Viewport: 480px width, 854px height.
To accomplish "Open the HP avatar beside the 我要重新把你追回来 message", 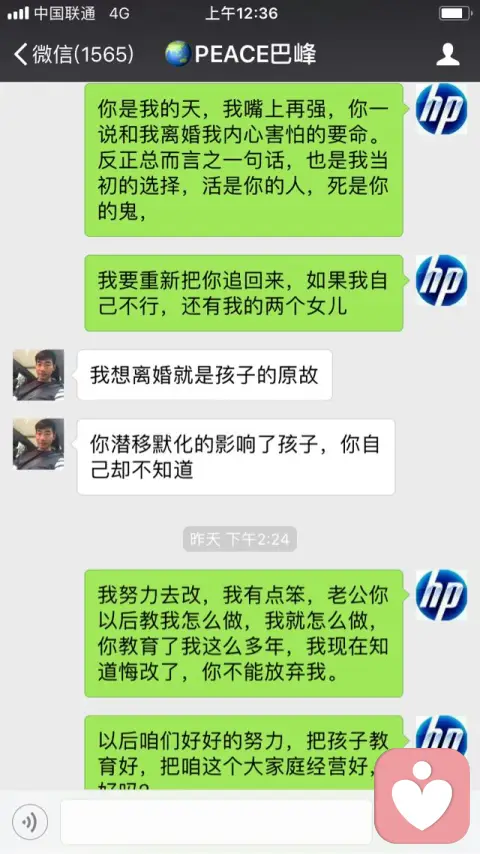I will [x=441, y=280].
